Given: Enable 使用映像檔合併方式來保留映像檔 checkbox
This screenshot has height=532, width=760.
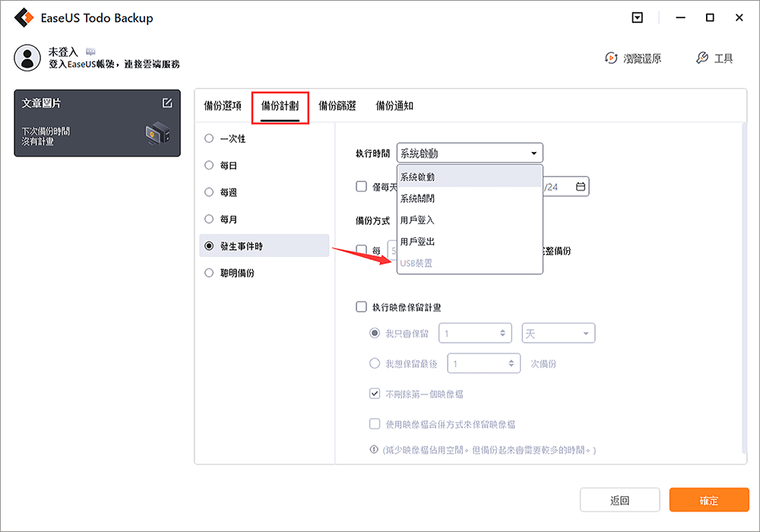Looking at the screenshot, I should (374, 424).
